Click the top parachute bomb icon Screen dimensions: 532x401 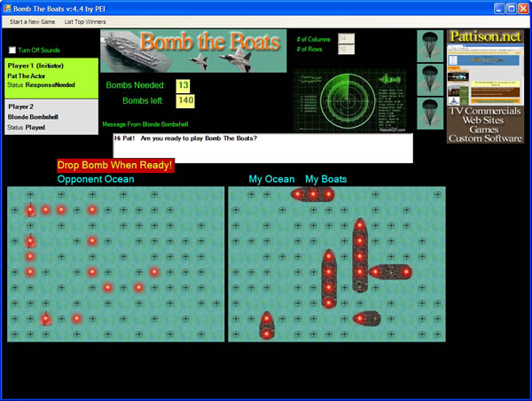pos(430,46)
